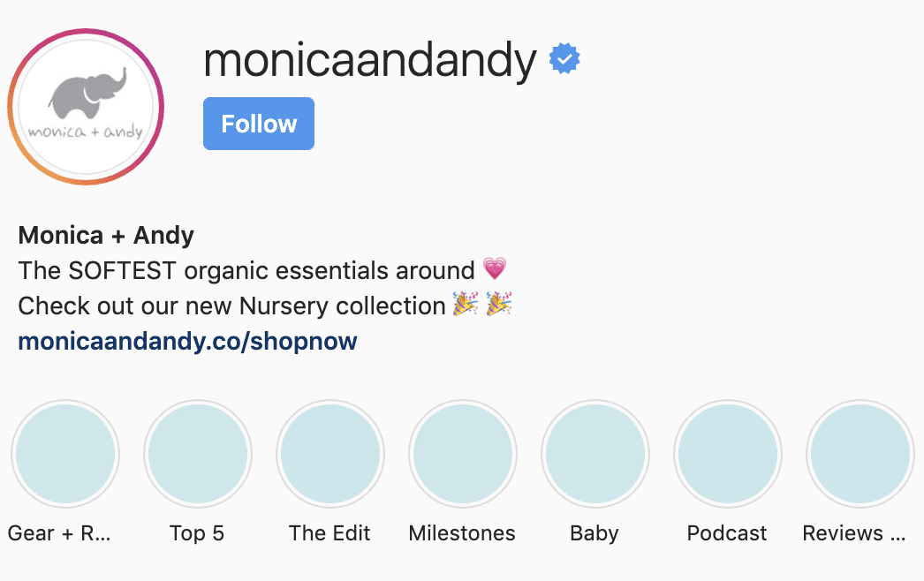Image resolution: width=924 pixels, height=581 pixels.
Task: Click the Baby label text
Action: coord(594,534)
